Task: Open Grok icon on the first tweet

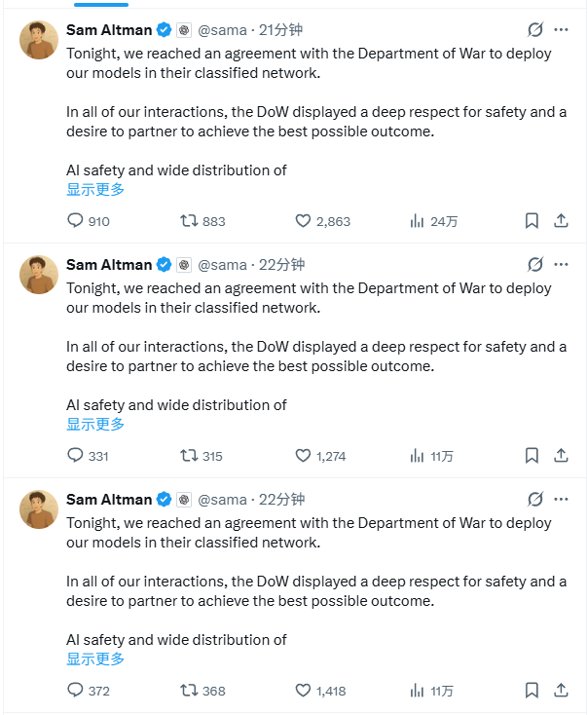Action: click(x=534, y=29)
